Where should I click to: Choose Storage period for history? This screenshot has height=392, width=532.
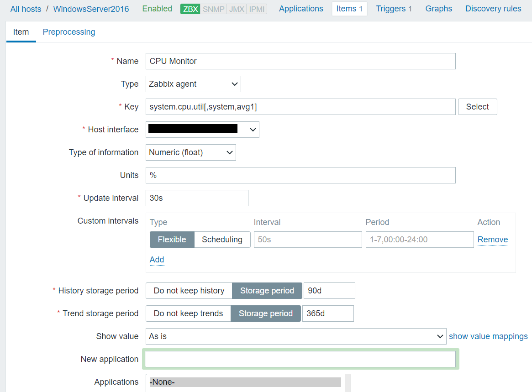point(267,291)
